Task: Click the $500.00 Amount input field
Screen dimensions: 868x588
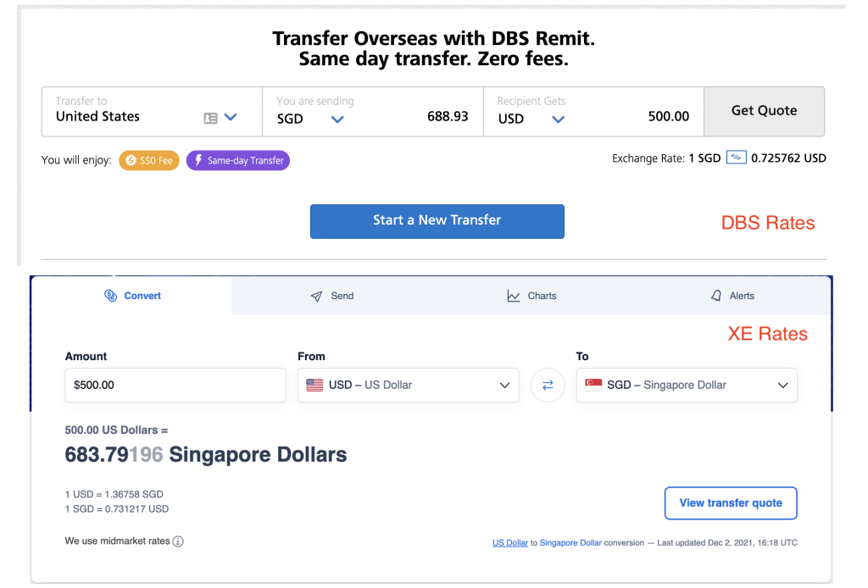Action: [175, 385]
